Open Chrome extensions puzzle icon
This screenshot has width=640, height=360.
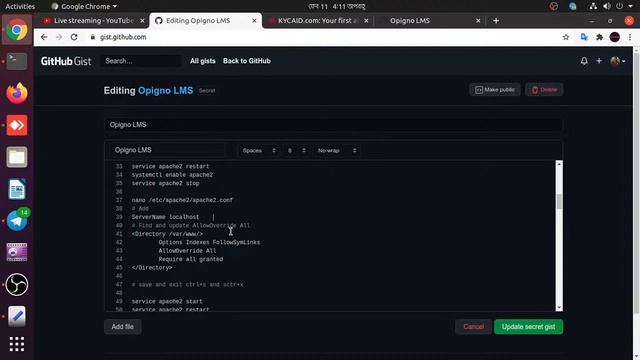click(599, 37)
